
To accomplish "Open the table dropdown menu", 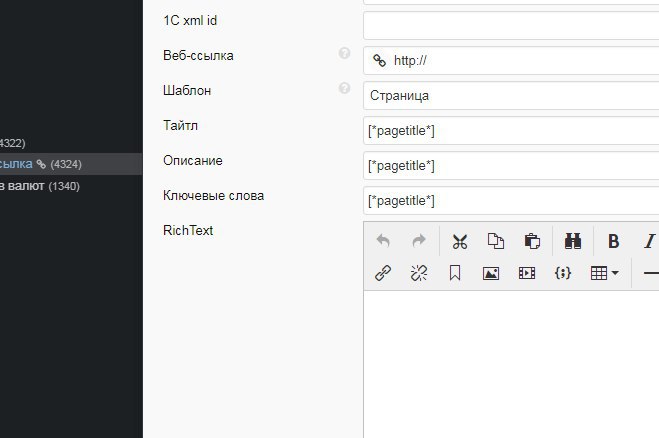I will point(605,273).
